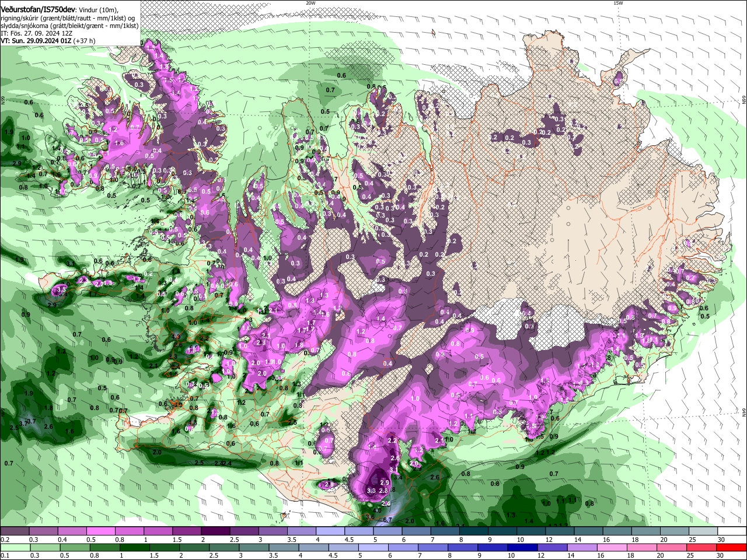Click the pale grey 25 swatch in the upper legend row
This screenshot has height=560, width=747.
[x=704, y=531]
